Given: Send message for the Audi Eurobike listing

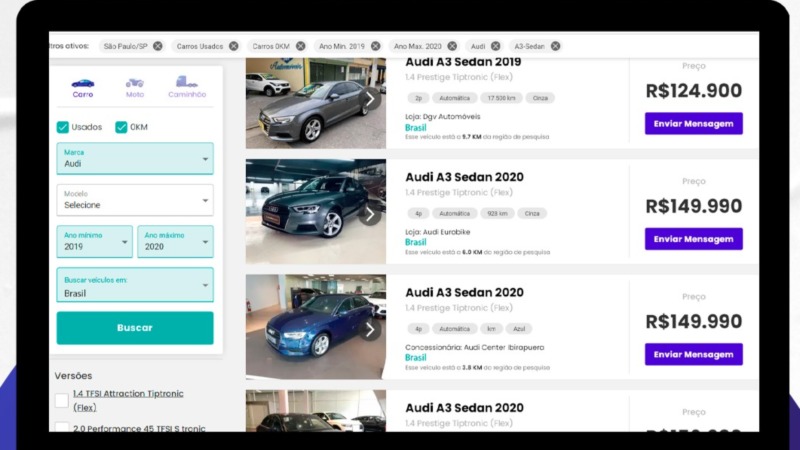Looking at the screenshot, I should tap(694, 239).
